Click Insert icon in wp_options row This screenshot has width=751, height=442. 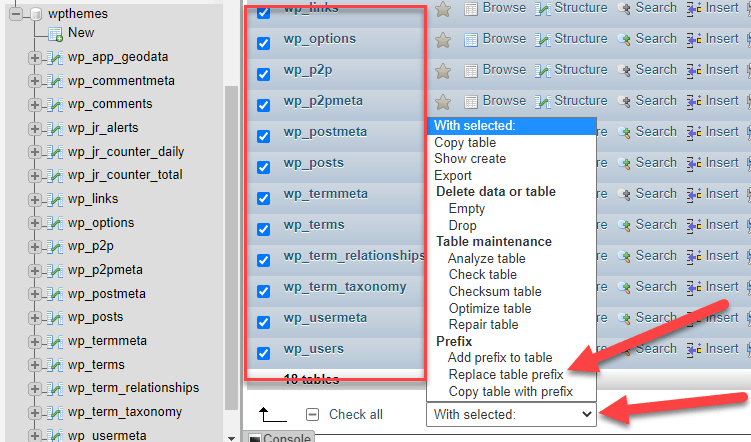click(694, 40)
